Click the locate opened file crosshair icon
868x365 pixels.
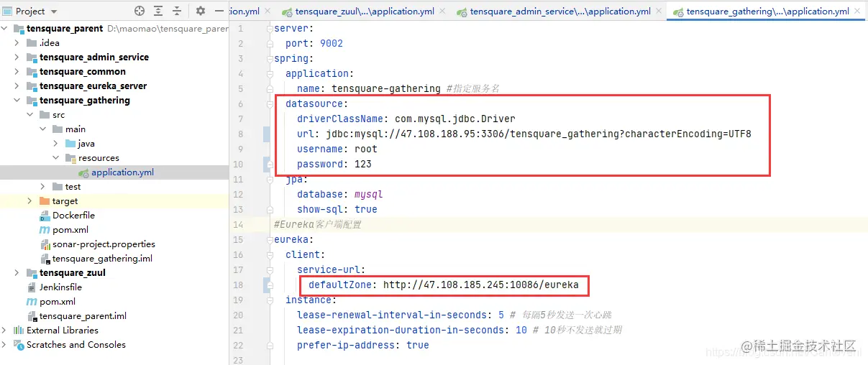coord(140,11)
